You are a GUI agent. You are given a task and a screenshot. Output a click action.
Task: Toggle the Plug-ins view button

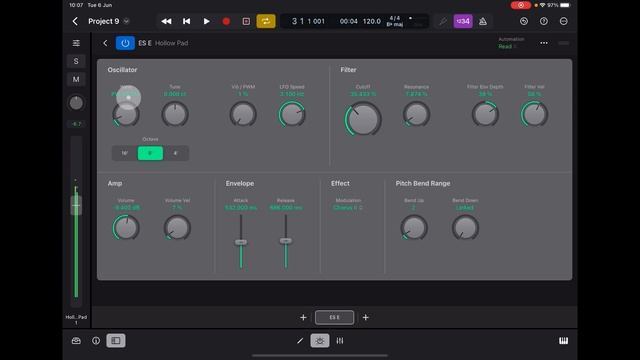coord(320,341)
